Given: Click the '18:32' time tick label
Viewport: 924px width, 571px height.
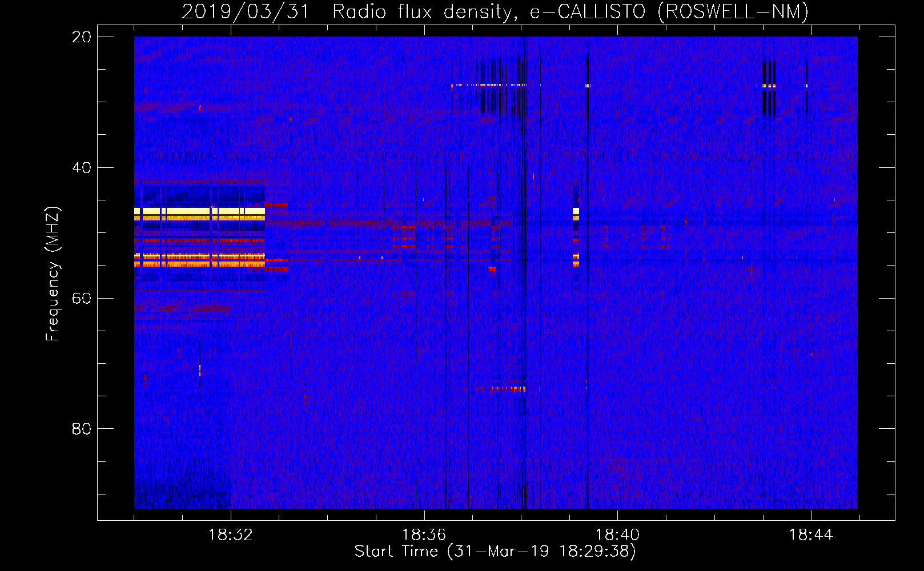Looking at the screenshot, I should tap(231, 535).
